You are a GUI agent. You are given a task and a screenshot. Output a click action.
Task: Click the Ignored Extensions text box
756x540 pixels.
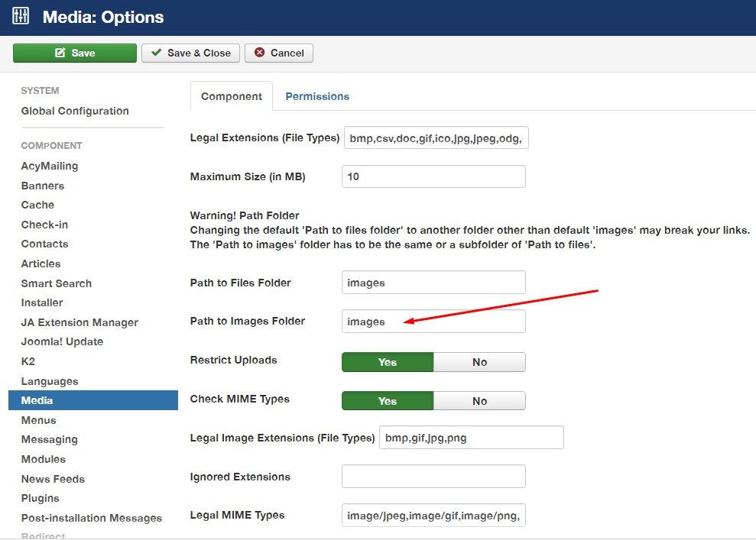pyautogui.click(x=433, y=477)
